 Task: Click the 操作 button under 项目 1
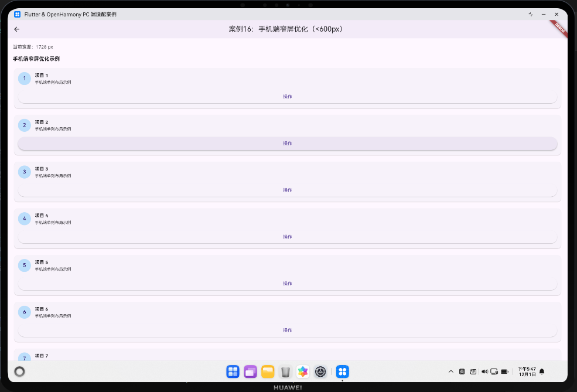(288, 96)
